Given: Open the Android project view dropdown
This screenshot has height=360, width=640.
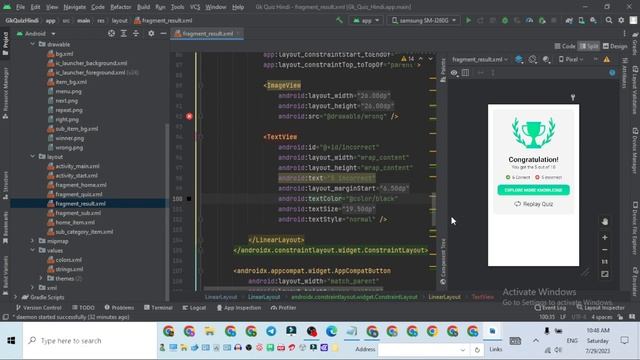Looking at the screenshot, I should pos(36,33).
